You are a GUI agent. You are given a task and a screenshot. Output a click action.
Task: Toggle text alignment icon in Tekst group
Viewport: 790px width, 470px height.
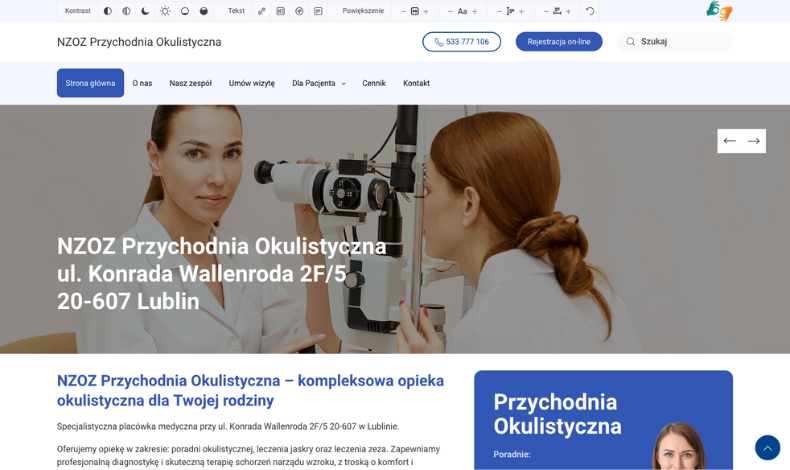tap(318, 11)
